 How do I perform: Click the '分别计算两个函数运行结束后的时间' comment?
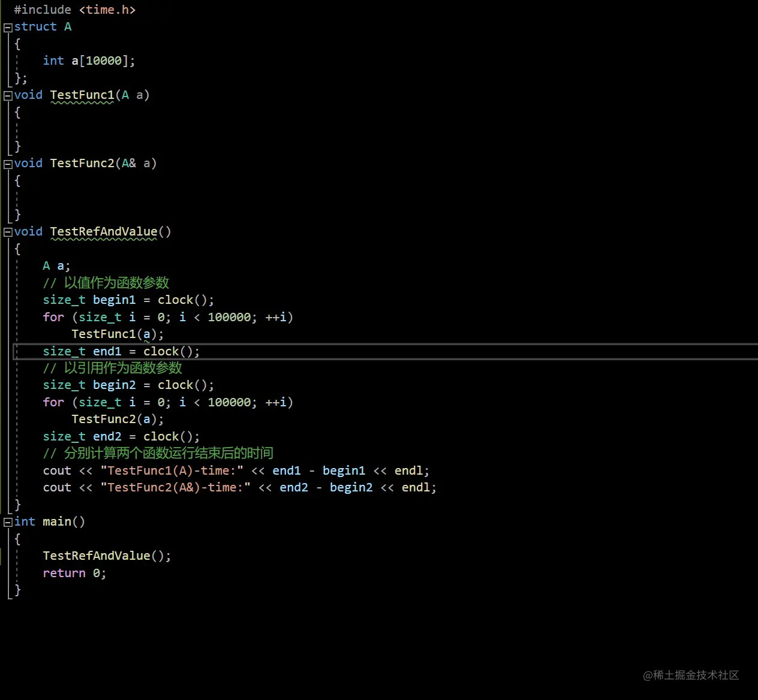(158, 453)
